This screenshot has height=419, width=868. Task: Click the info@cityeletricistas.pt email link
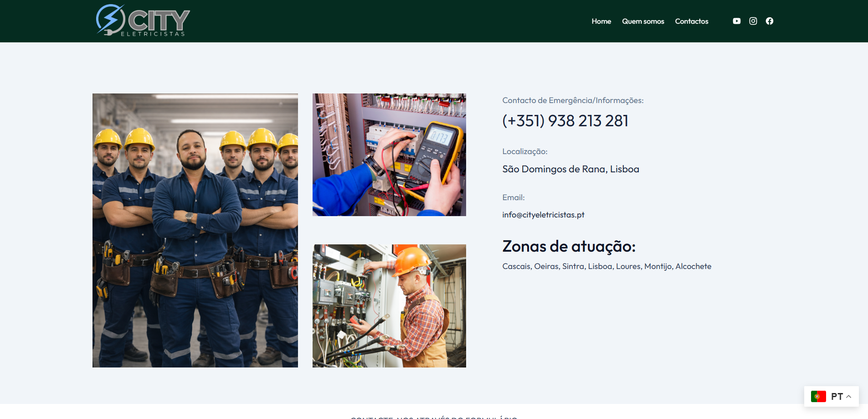543,215
